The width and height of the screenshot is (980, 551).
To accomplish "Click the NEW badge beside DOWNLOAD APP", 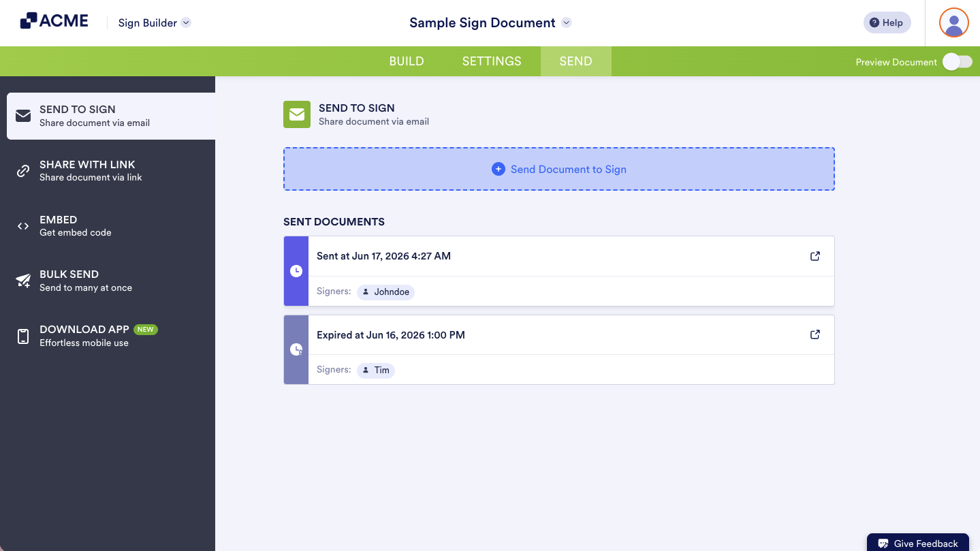I will (145, 330).
